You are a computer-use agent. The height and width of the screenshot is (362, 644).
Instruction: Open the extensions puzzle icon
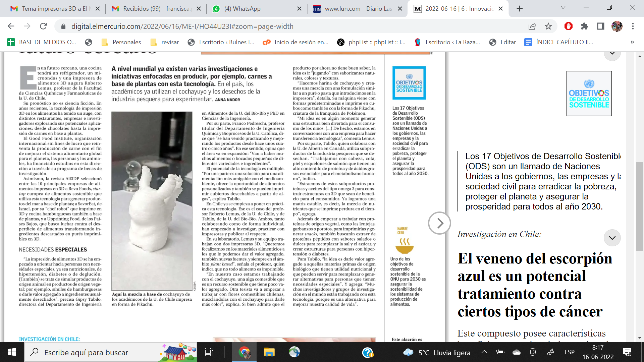(x=585, y=26)
